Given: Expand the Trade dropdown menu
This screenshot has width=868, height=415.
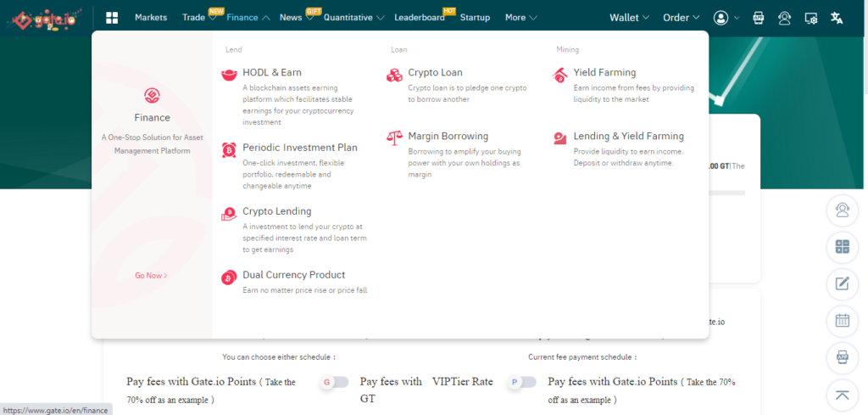Looking at the screenshot, I should point(213,19).
